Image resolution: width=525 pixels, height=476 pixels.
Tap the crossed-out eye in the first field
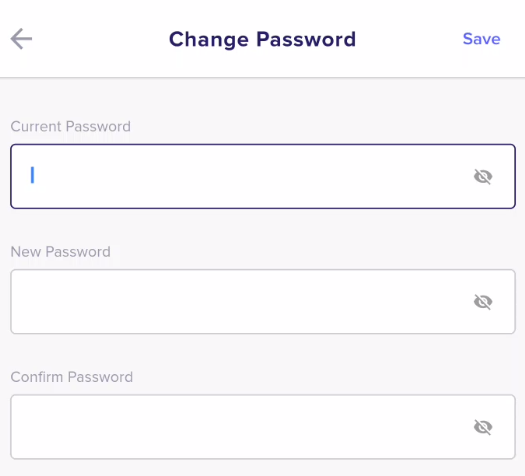[483, 176]
